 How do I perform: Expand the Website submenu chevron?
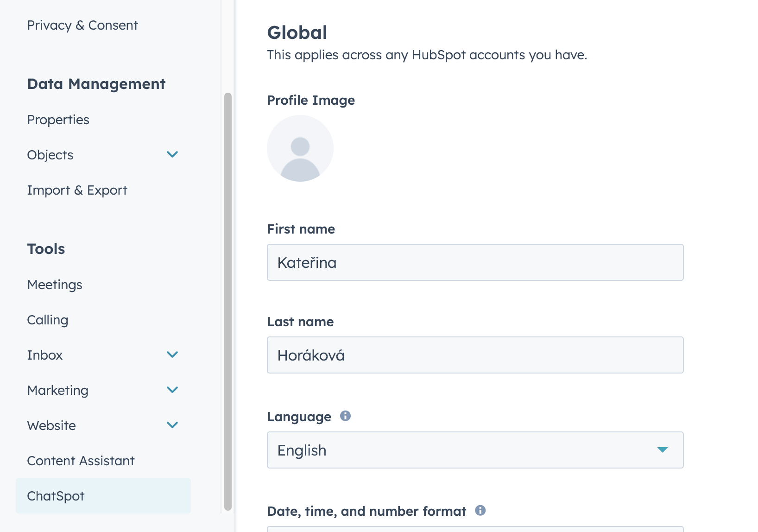(x=172, y=425)
